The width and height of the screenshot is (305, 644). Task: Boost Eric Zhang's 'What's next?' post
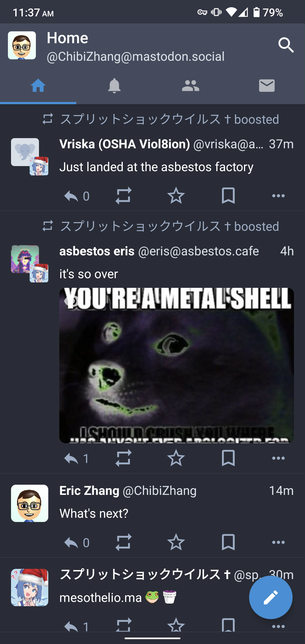pyautogui.click(x=123, y=542)
